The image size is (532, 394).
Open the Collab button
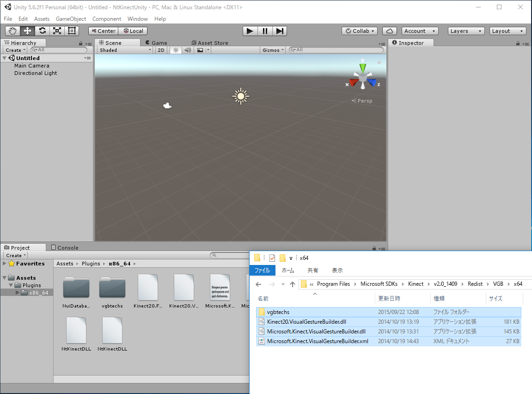click(x=360, y=31)
